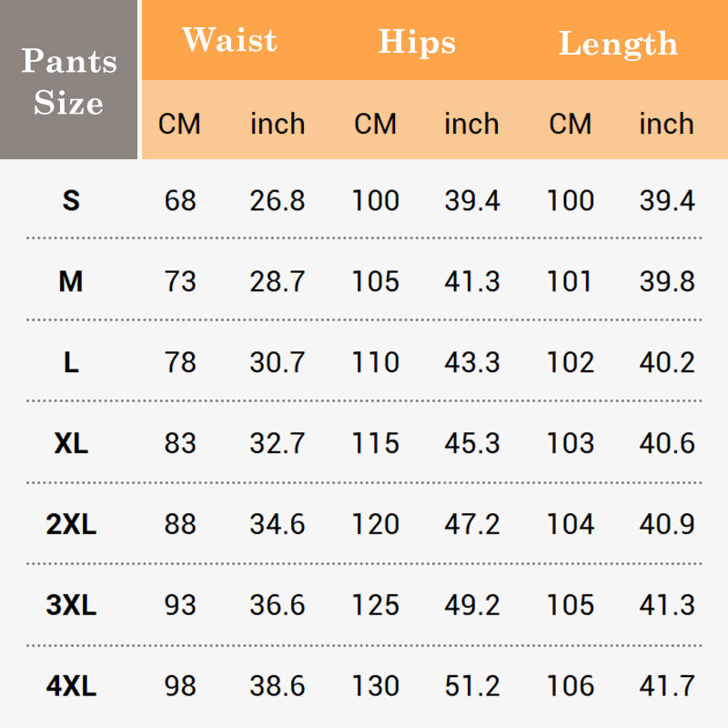This screenshot has height=728, width=728.
Task: Select the 3XL size row label
Action: 71,605
